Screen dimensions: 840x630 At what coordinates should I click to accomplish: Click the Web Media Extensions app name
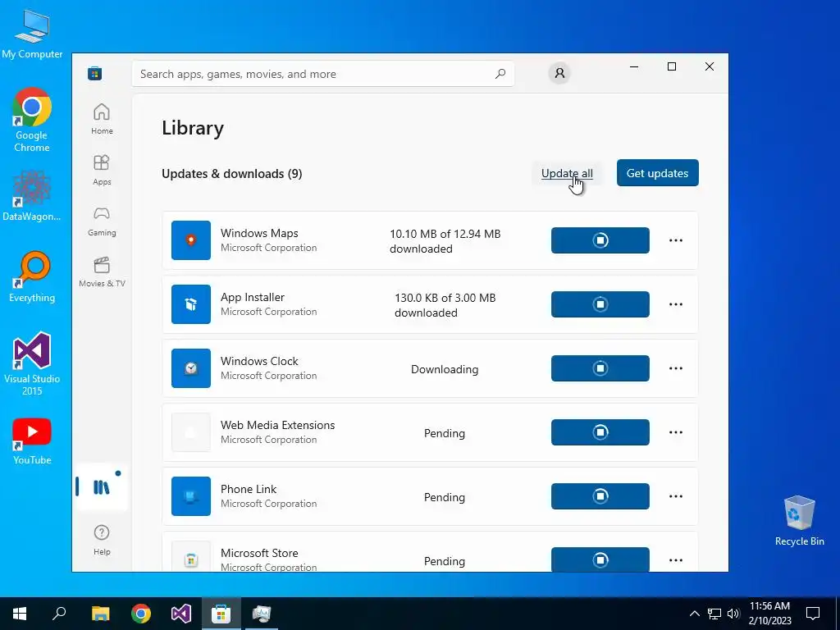(277, 425)
